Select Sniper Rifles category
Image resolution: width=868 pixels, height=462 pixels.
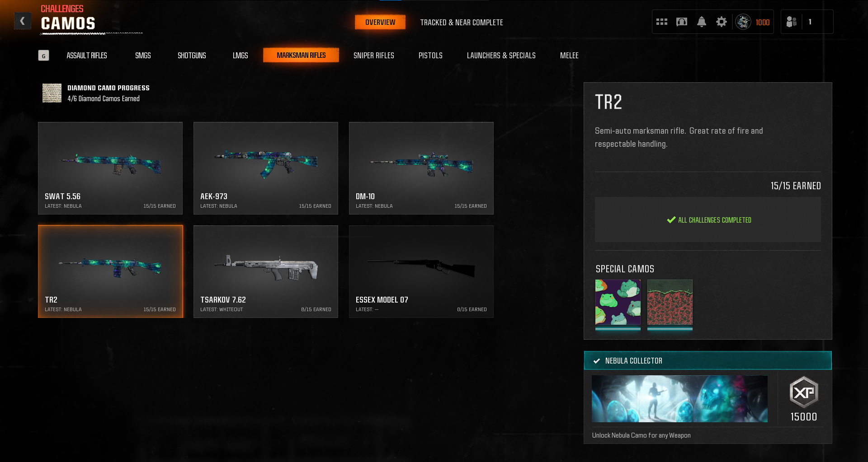[x=374, y=56]
